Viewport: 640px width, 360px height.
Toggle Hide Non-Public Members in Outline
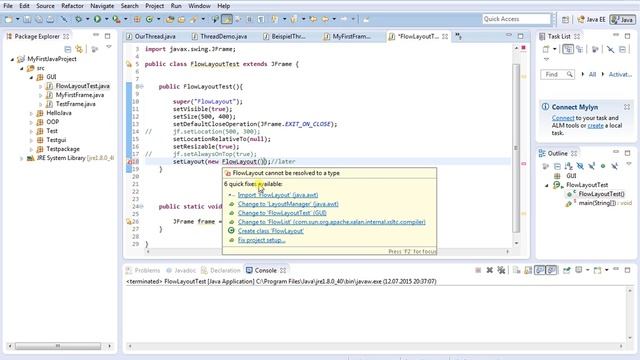click(x=603, y=166)
